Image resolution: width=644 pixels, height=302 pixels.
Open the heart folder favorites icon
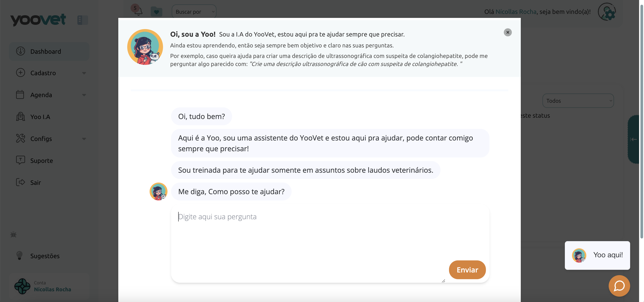[157, 11]
